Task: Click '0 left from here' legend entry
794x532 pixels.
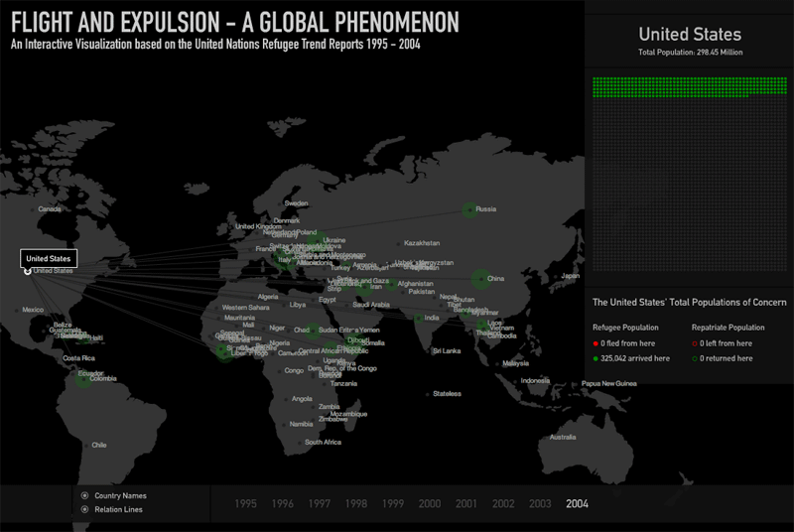Action: point(723,343)
